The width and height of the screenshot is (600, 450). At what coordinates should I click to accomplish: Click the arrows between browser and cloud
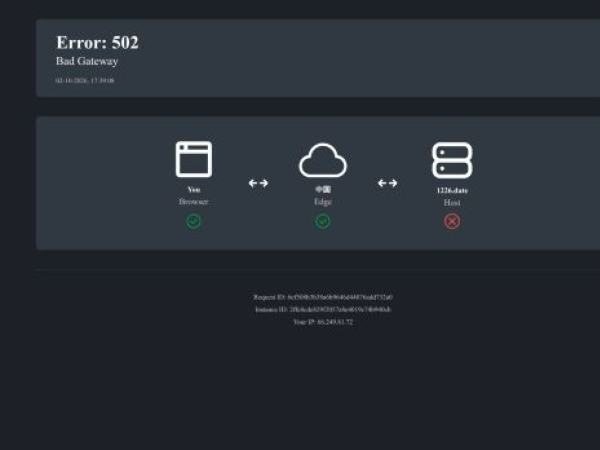point(258,183)
